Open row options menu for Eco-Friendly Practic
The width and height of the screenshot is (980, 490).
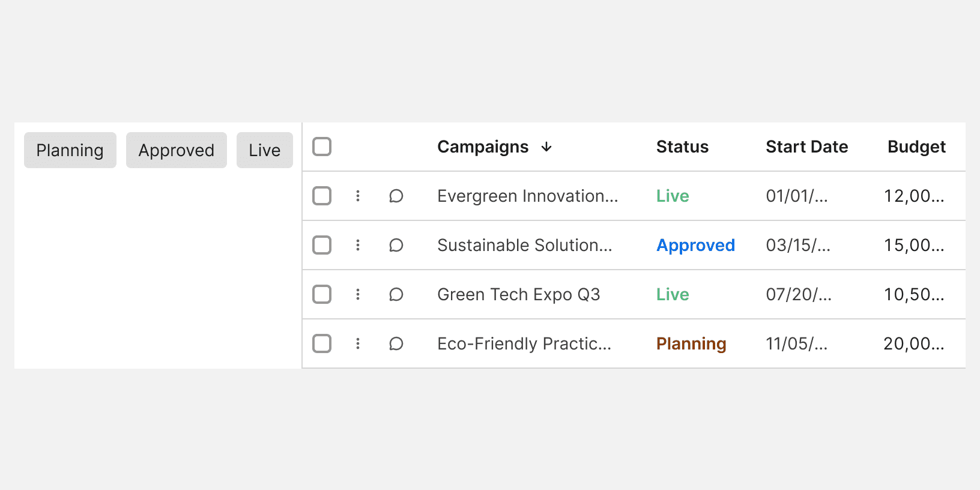pyautogui.click(x=358, y=343)
